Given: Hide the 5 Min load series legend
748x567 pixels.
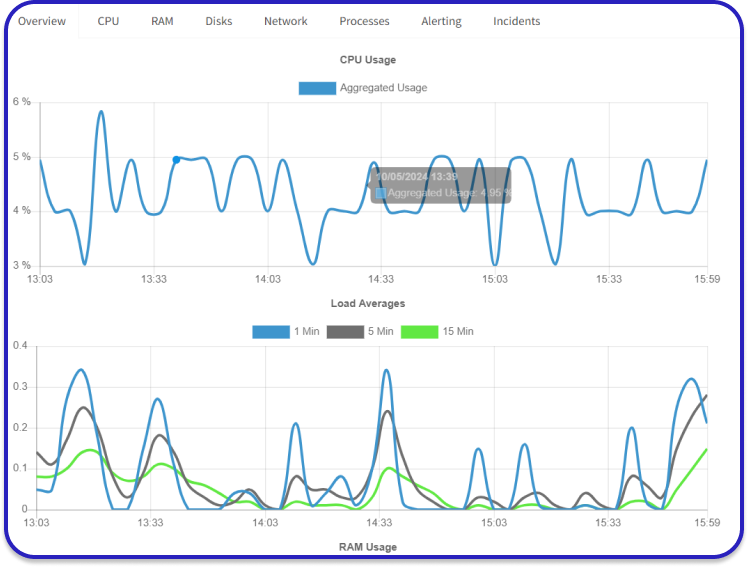Looking at the screenshot, I should [344, 331].
